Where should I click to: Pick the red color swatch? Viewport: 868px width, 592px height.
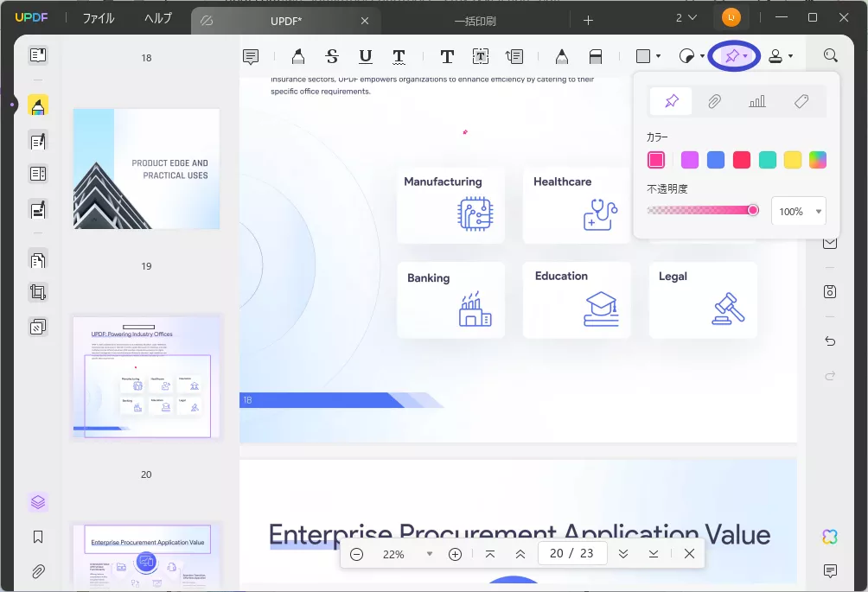pyautogui.click(x=742, y=160)
